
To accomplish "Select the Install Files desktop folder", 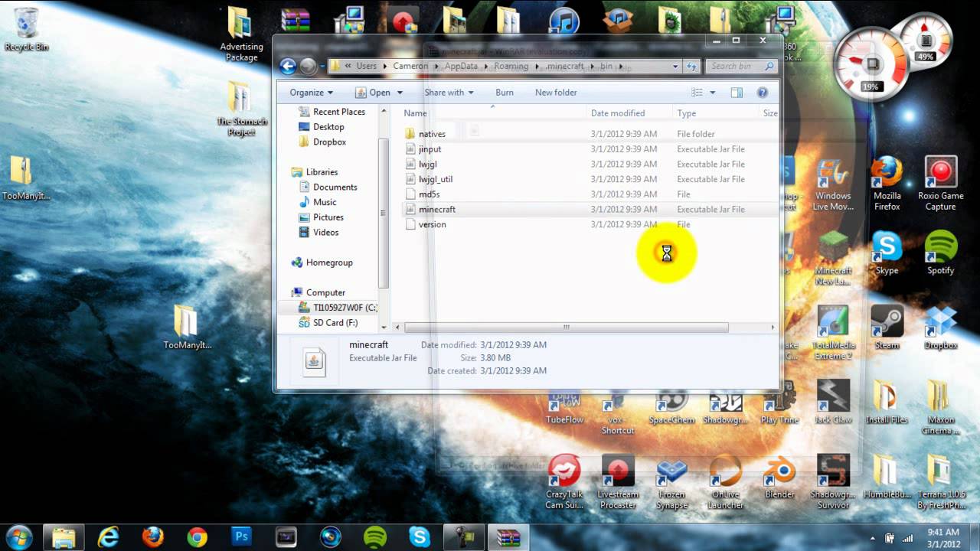I will [887, 402].
